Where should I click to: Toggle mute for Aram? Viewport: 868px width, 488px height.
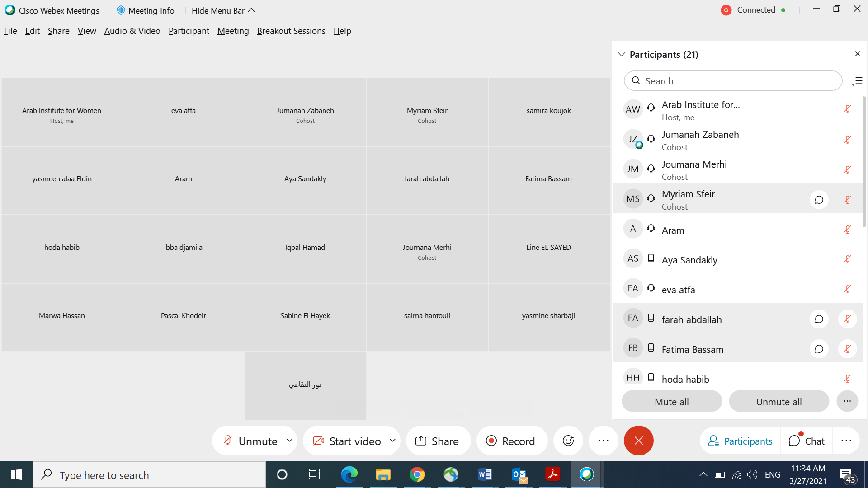point(848,229)
